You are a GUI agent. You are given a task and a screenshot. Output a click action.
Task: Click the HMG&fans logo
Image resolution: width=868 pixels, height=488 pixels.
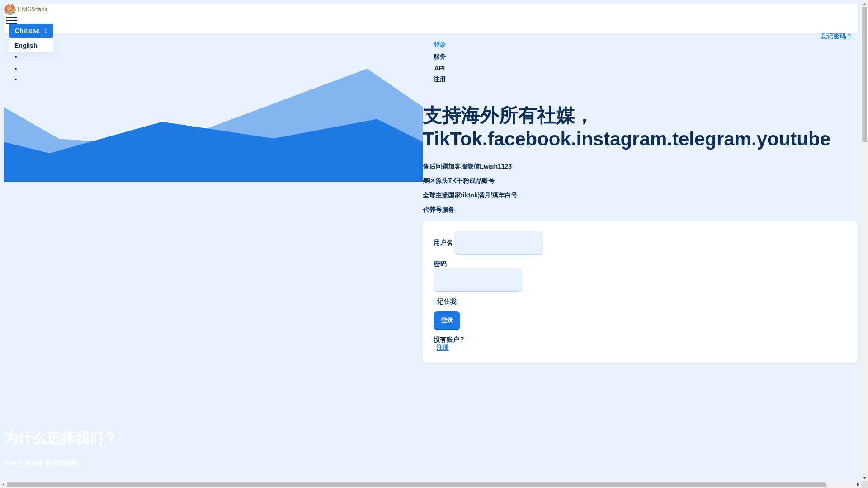26,9
